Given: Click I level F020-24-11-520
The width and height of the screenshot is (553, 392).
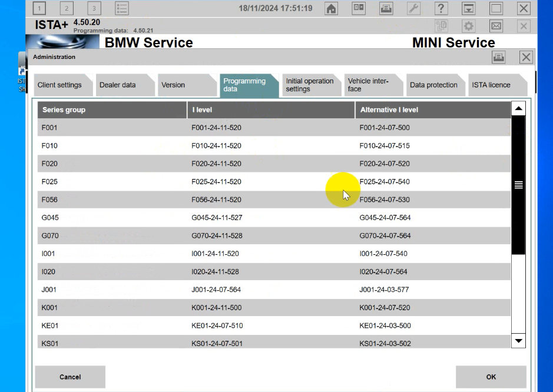Looking at the screenshot, I should coord(216,164).
